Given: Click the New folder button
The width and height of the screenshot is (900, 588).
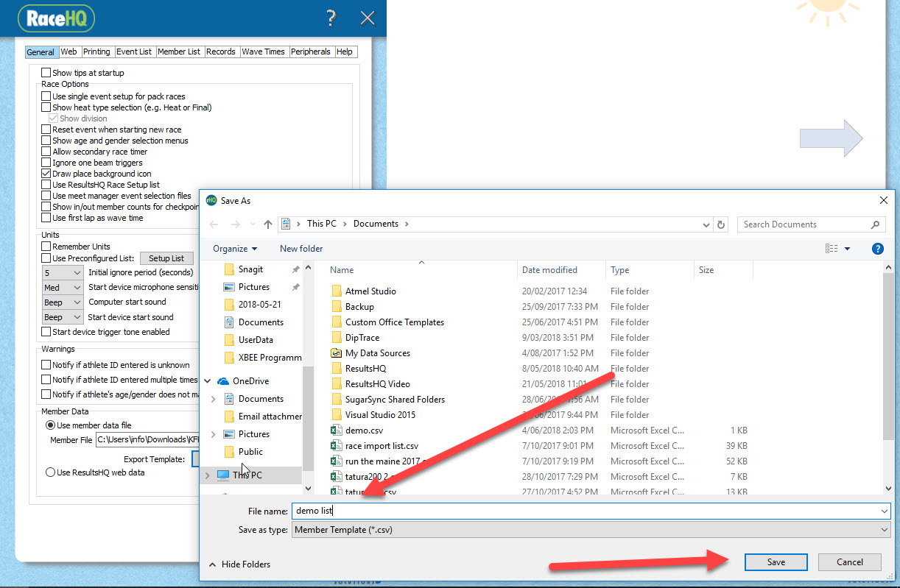Looking at the screenshot, I should click(301, 249).
